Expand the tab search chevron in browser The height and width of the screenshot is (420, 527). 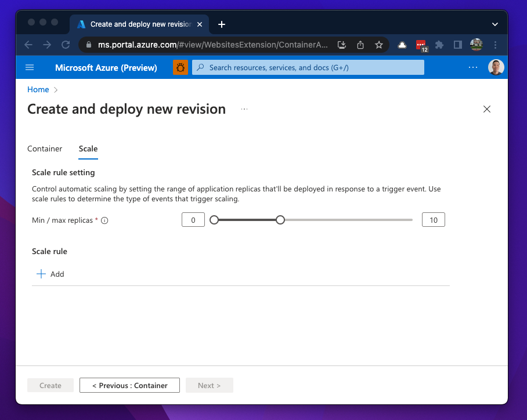coord(494,24)
